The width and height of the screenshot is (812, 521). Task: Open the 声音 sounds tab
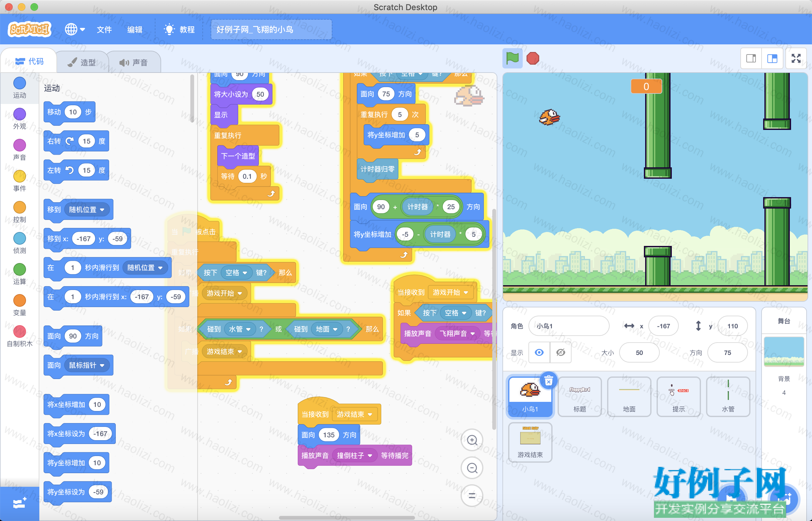tap(134, 62)
